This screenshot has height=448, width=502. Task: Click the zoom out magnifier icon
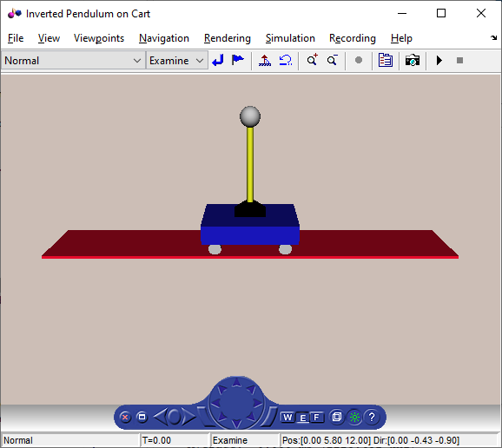coord(333,60)
